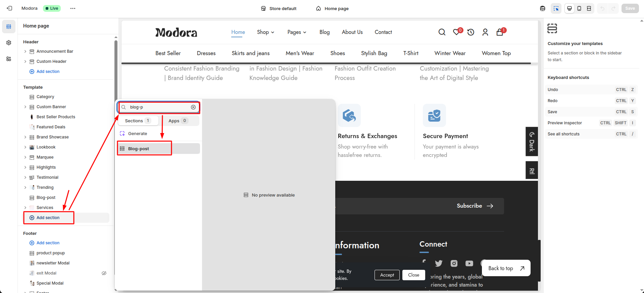
Task: Switch to fullscreen preview icon
Action: 589,8
